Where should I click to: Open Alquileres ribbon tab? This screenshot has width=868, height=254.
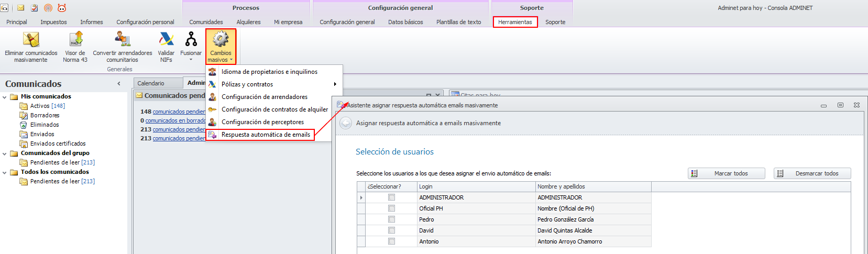pos(248,22)
